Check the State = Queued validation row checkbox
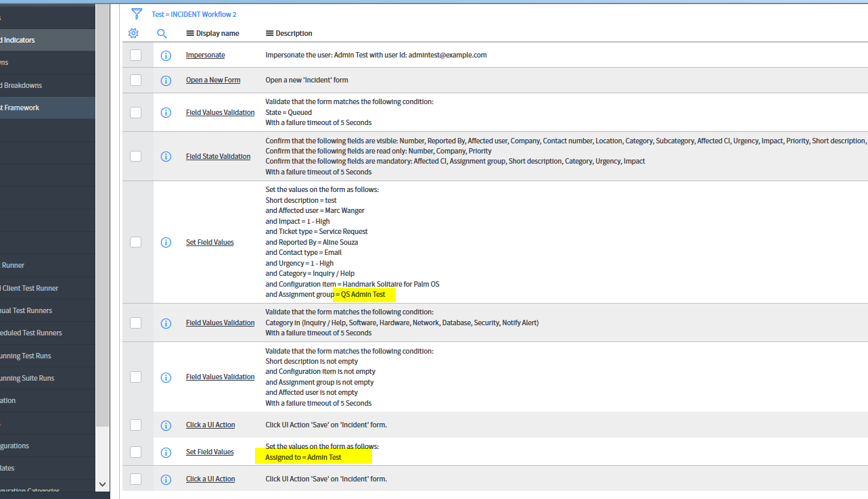Screen dimensions: 868x499 click(x=136, y=112)
